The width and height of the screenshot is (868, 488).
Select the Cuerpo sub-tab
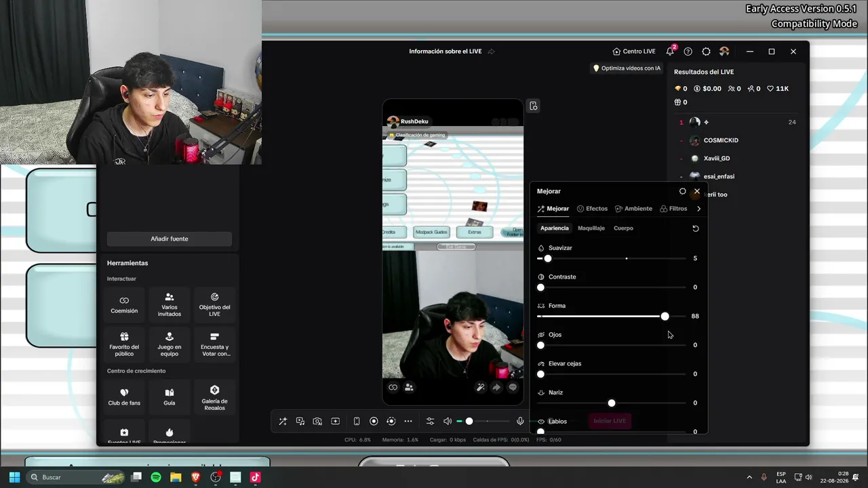[x=623, y=228]
